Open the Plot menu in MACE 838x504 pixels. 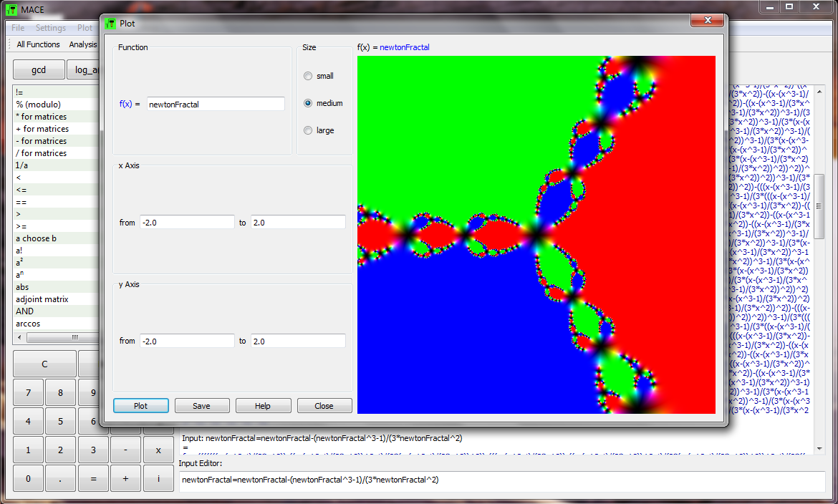pyautogui.click(x=85, y=28)
